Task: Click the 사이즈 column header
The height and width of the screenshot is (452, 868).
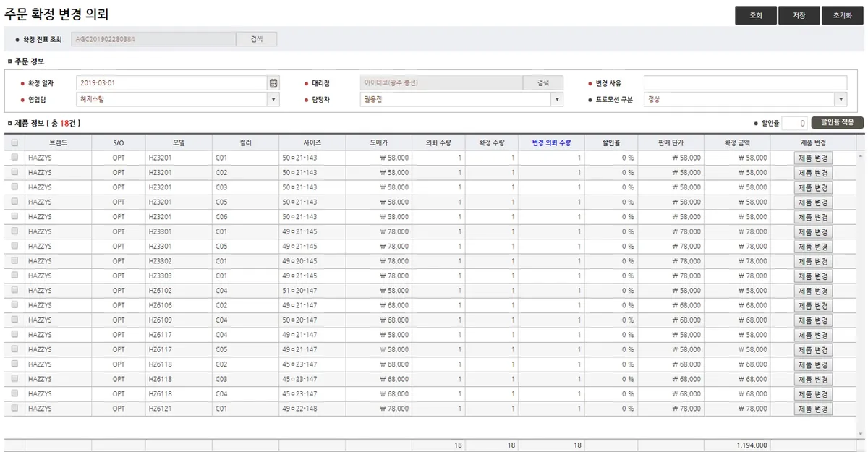Action: coord(312,143)
